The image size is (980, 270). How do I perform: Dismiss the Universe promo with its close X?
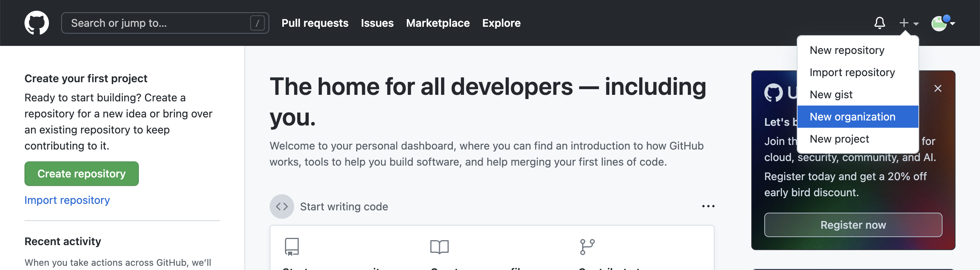(938, 88)
